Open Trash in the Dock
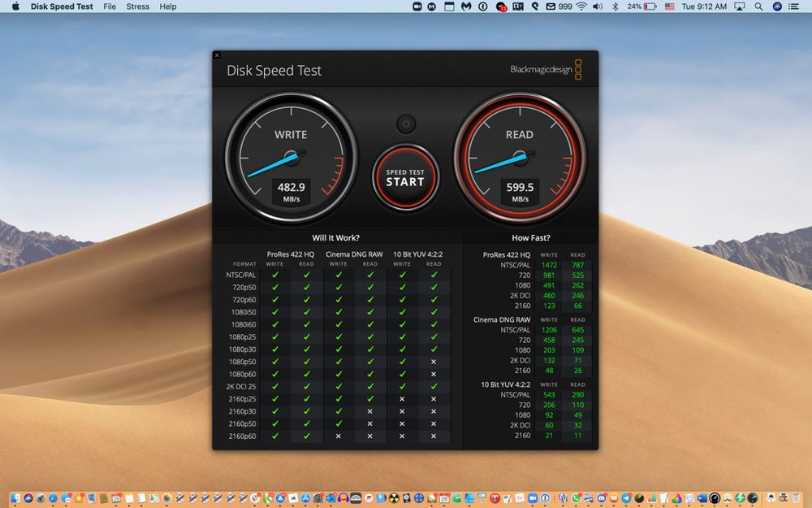 pos(794,497)
